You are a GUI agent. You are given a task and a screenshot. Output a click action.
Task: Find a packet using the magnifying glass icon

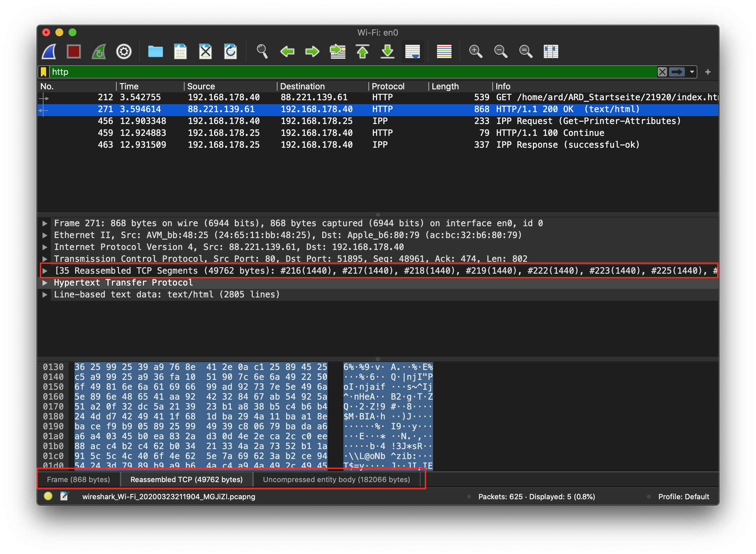(262, 51)
